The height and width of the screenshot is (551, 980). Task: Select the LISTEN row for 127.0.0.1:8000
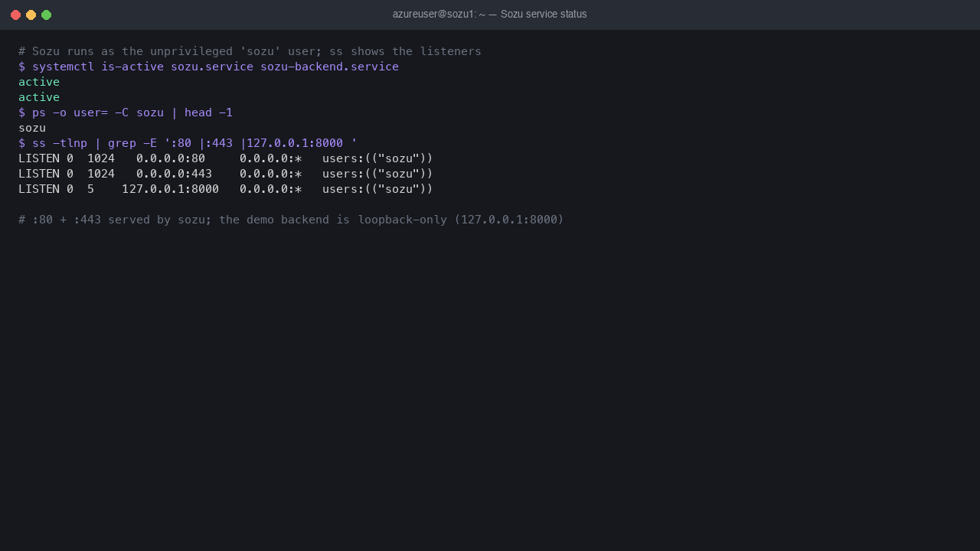(x=226, y=189)
